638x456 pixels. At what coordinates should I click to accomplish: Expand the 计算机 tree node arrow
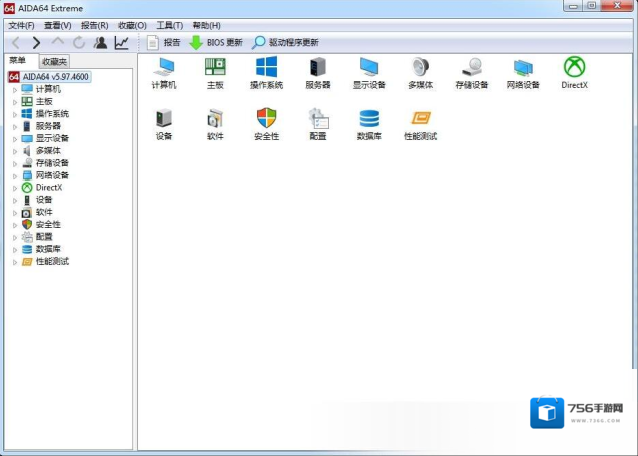coord(15,89)
